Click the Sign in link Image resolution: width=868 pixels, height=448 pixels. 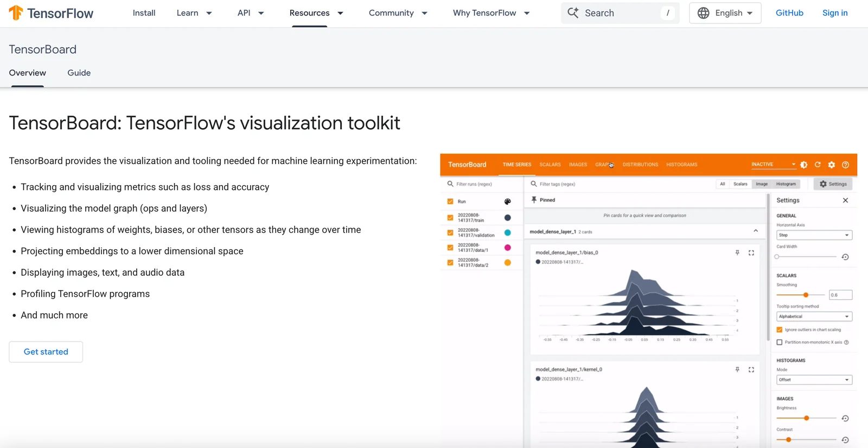835,13
